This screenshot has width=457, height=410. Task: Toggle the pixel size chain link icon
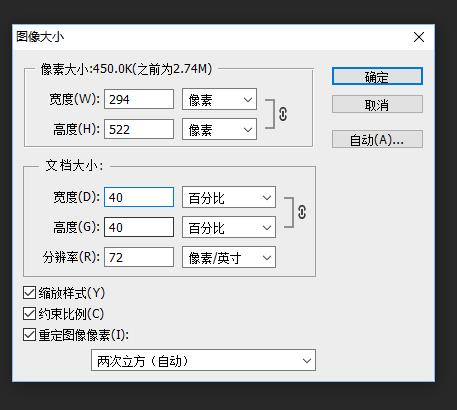click(x=283, y=114)
